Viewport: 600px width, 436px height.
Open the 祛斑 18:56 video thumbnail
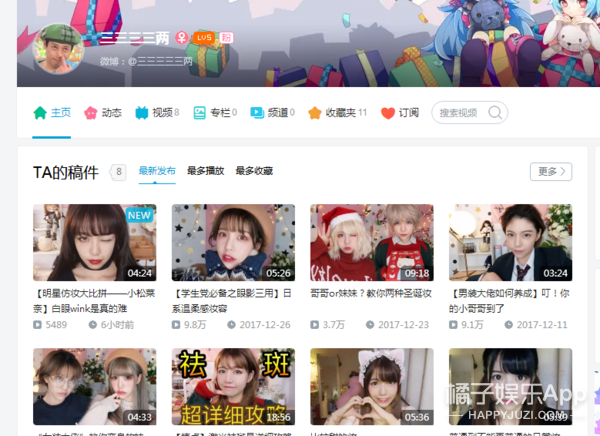click(x=233, y=387)
